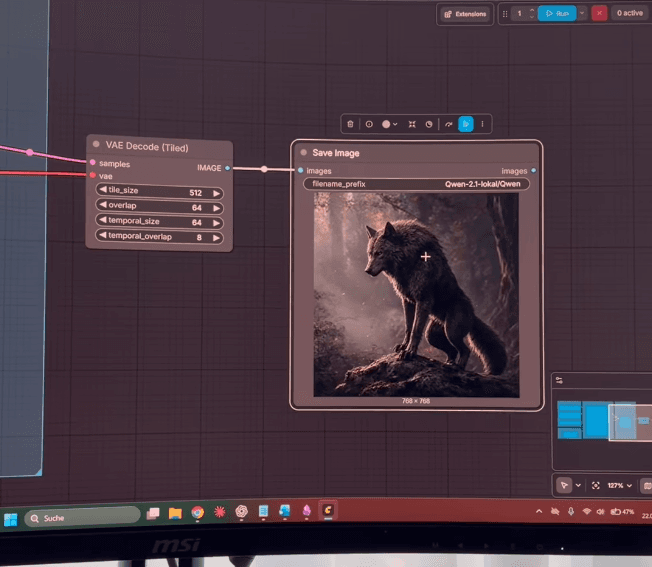
Task: Decrease tile_size with left arrow
Action: 103,190
